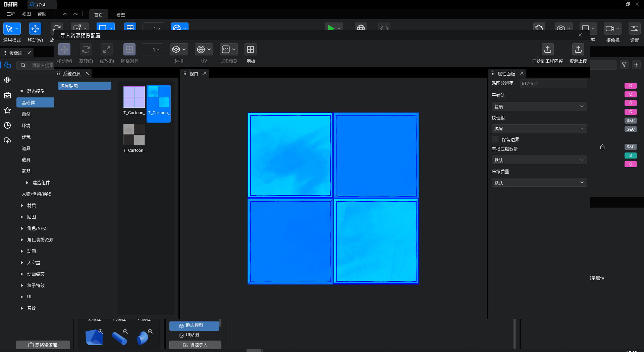Image resolution: width=644 pixels, height=352 pixels.
Task: Click the lock icon in right panel
Action: click(602, 147)
